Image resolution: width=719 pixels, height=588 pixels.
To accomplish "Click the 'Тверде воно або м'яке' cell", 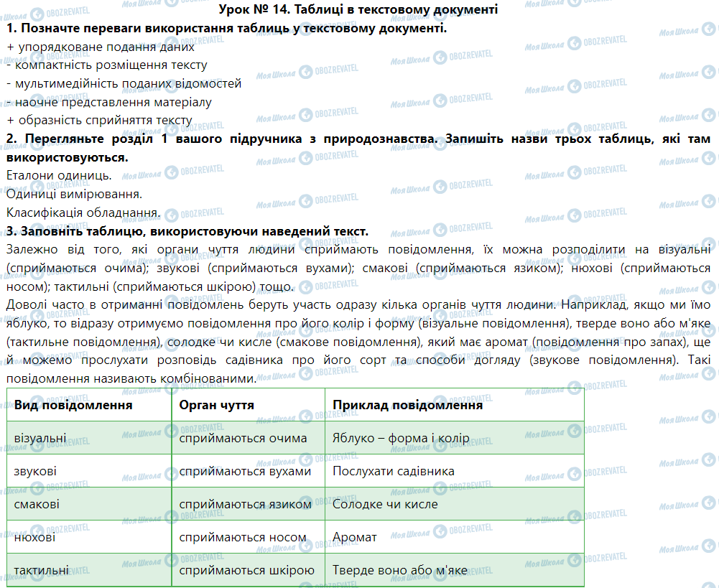I will click(400, 571).
